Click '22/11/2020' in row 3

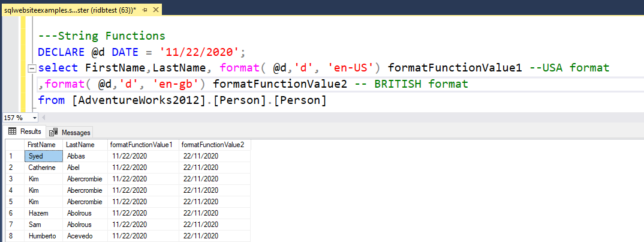click(x=215, y=179)
